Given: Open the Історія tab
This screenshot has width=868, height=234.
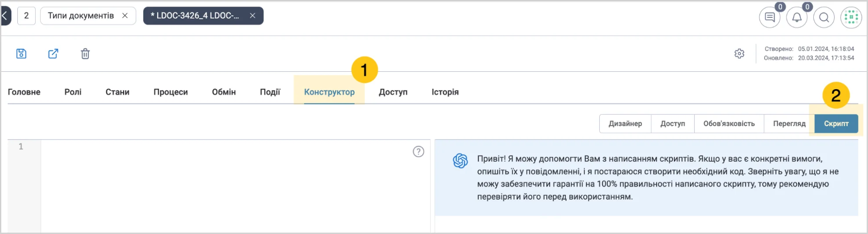Looking at the screenshot, I should [x=445, y=92].
